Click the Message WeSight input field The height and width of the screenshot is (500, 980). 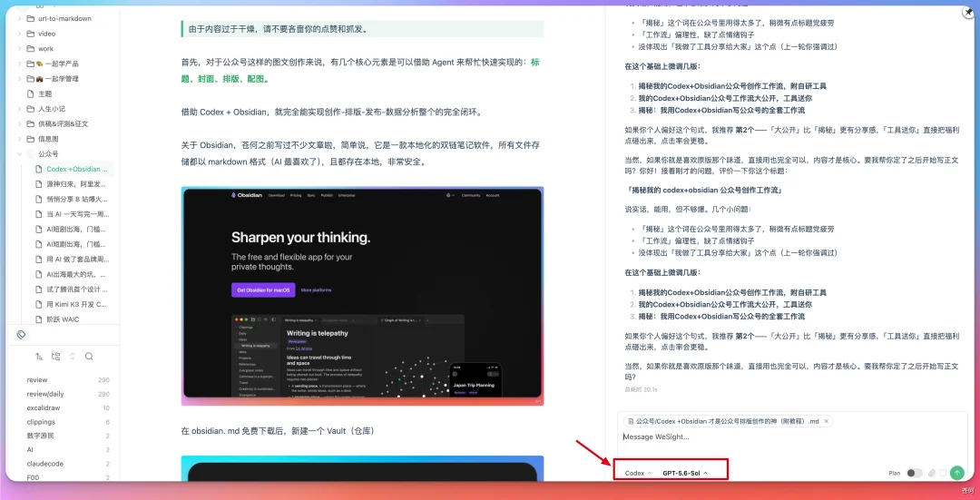point(791,437)
